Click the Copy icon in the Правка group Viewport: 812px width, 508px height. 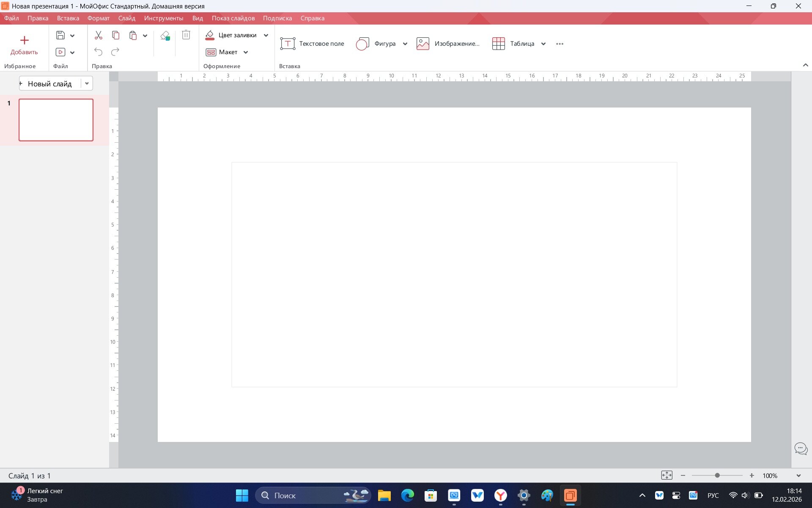tap(115, 35)
